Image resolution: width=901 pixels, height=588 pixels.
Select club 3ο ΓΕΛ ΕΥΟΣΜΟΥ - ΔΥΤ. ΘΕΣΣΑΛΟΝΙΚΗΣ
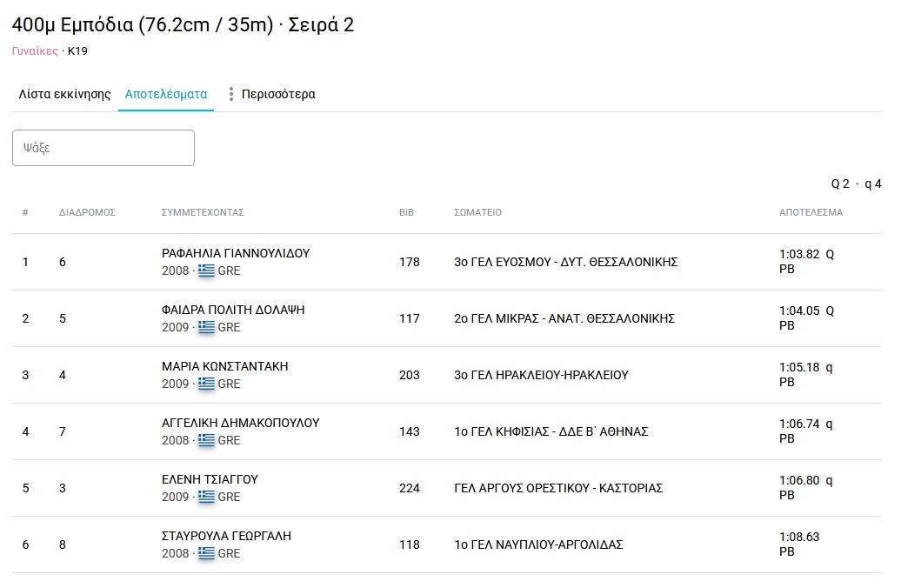566,262
